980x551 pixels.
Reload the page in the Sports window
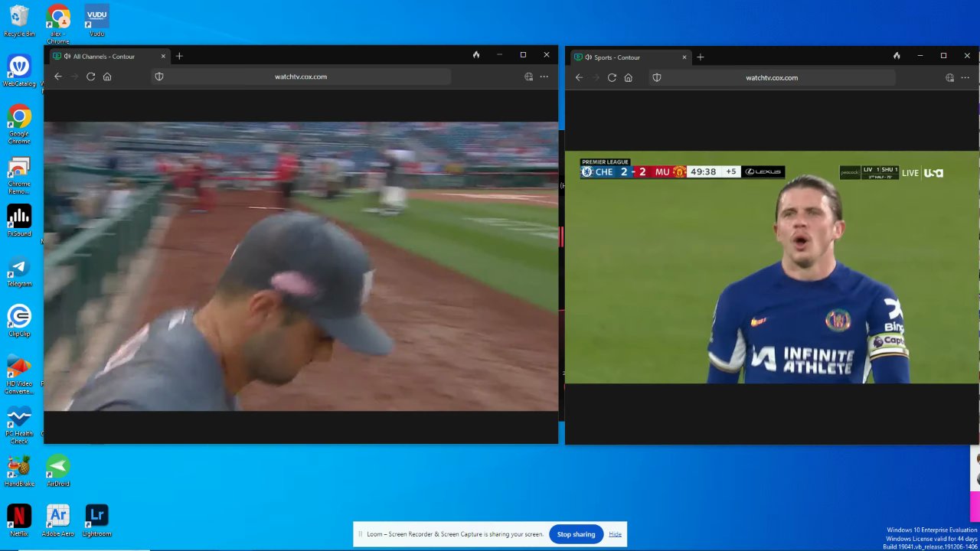612,77
